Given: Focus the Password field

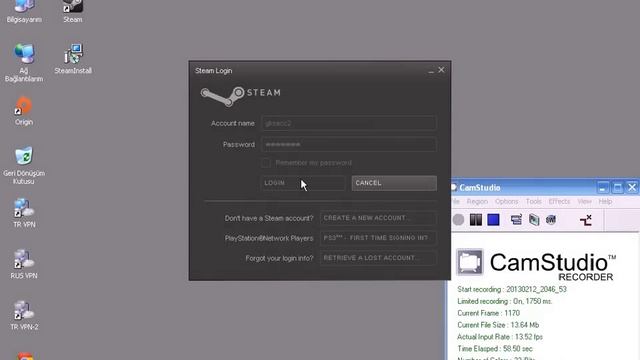Looking at the screenshot, I should (x=349, y=144).
